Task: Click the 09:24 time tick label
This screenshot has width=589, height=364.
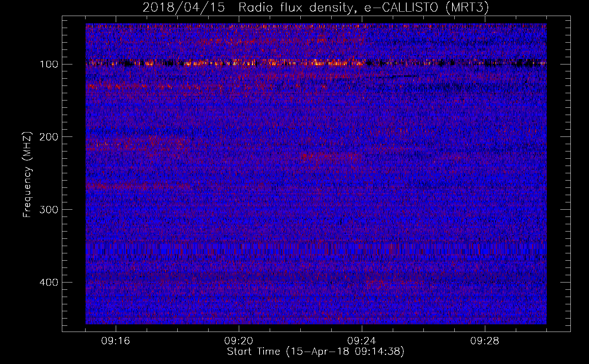Action: (362, 341)
